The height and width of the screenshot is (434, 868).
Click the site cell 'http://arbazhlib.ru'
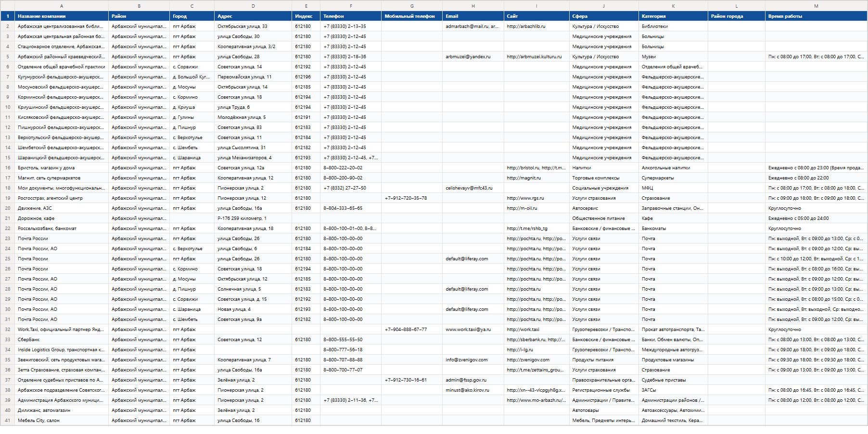click(536, 26)
